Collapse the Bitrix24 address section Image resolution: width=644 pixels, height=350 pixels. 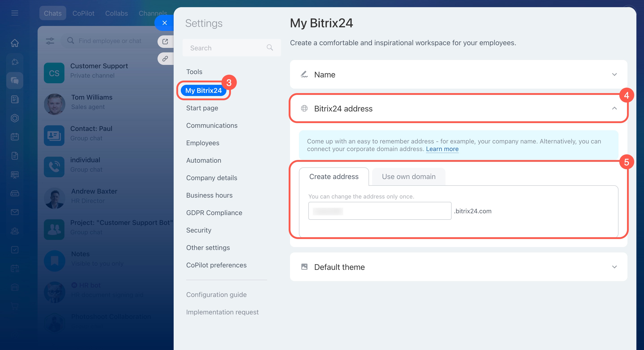tap(614, 108)
